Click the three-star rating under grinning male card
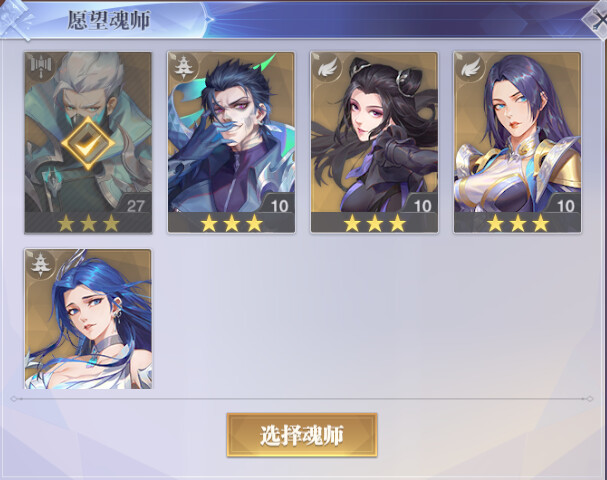Image resolution: width=607 pixels, height=480 pixels. tap(231, 223)
